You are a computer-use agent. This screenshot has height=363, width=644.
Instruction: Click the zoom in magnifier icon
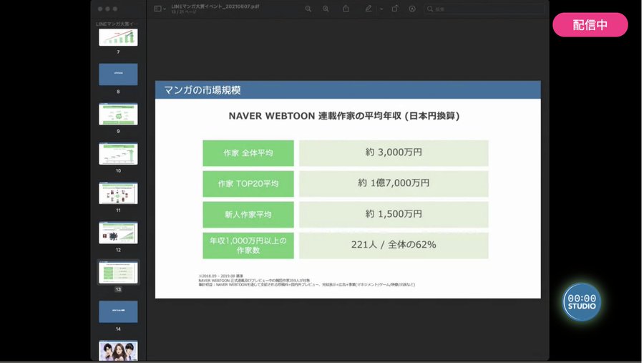pos(326,9)
